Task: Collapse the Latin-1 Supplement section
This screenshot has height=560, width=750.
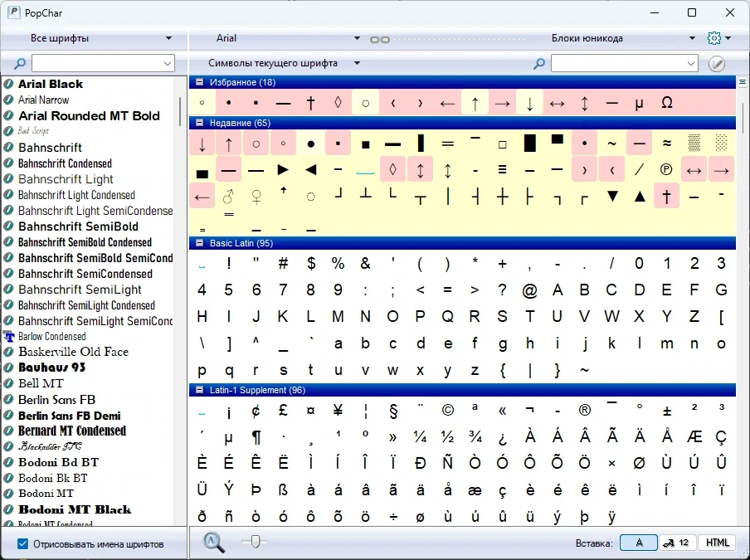Action: (x=200, y=390)
